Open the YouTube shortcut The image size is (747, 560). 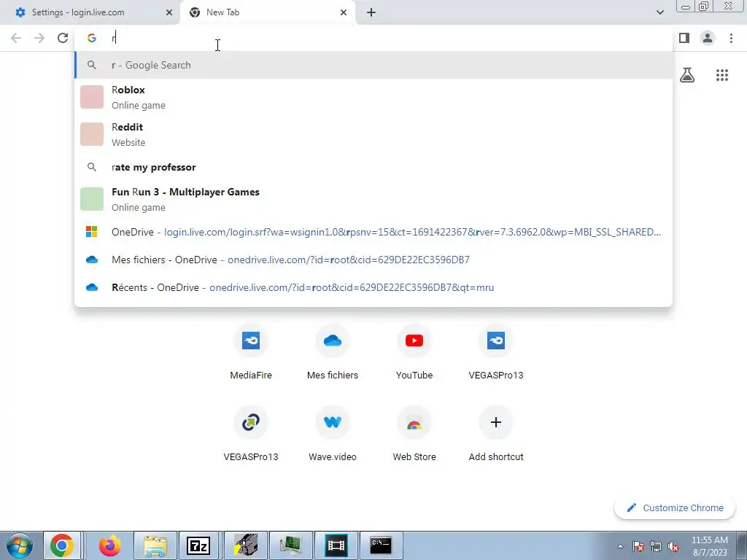tap(414, 354)
